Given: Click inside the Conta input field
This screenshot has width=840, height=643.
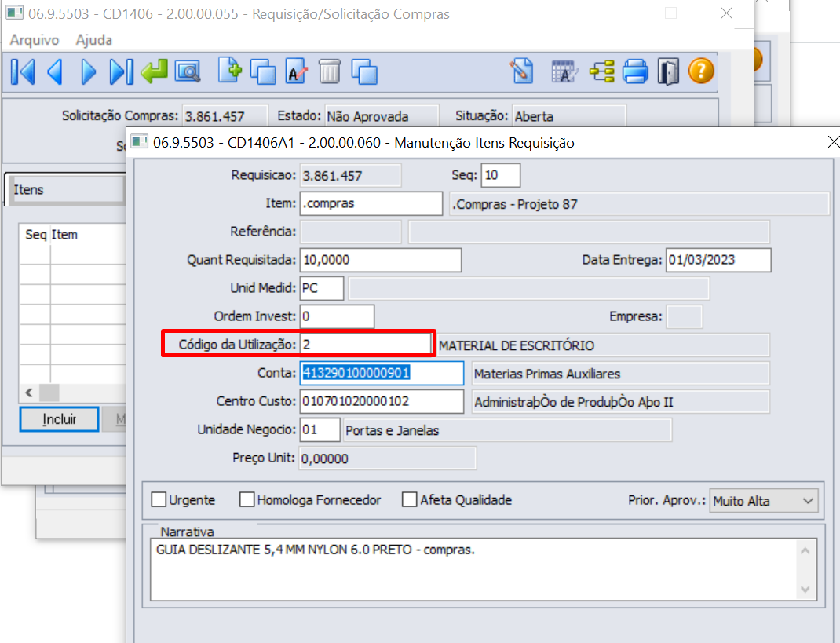Looking at the screenshot, I should (381, 373).
